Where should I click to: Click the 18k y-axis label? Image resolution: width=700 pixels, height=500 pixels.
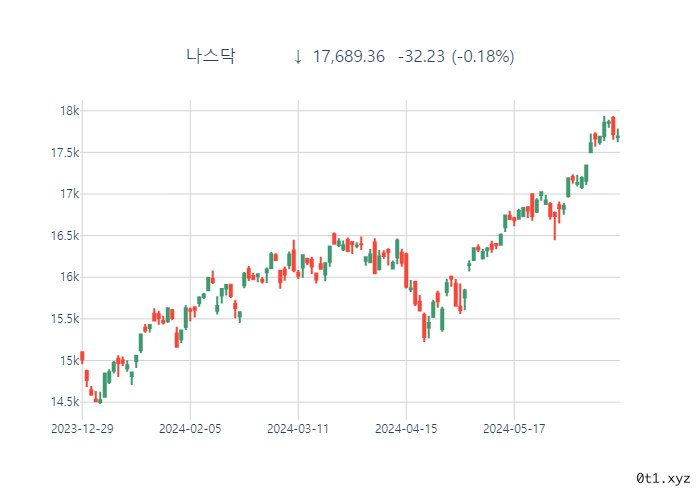(x=70, y=111)
